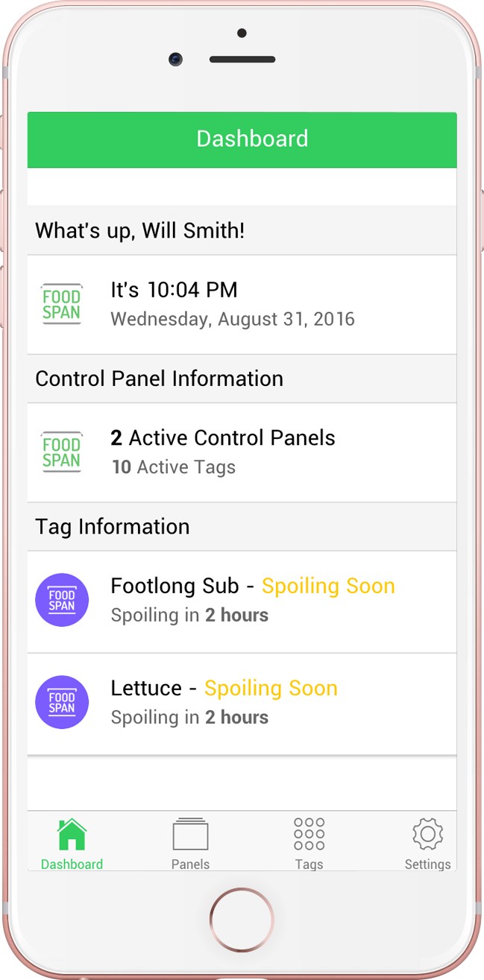
Task: Tap the purple FoodSpan icon for Lettuce
Action: click(x=62, y=702)
